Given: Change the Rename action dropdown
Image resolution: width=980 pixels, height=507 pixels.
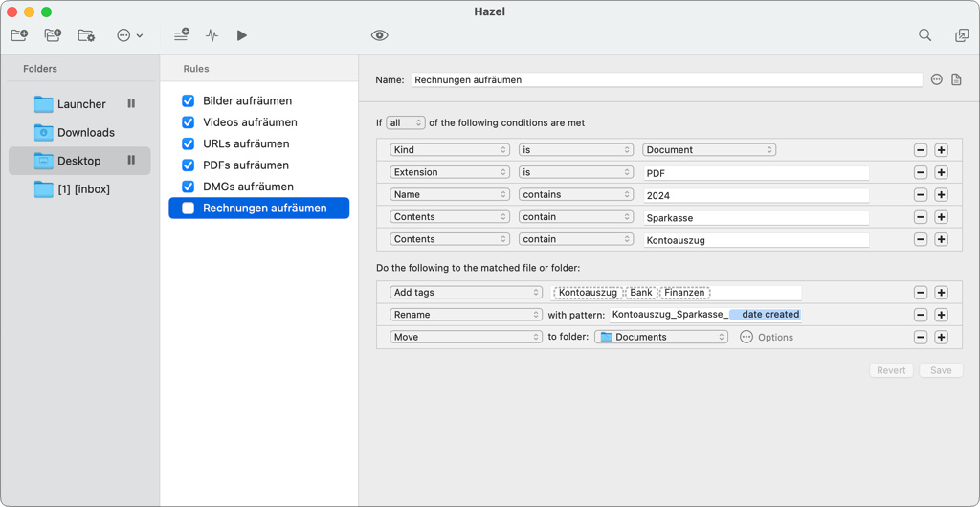Looking at the screenshot, I should (x=465, y=315).
